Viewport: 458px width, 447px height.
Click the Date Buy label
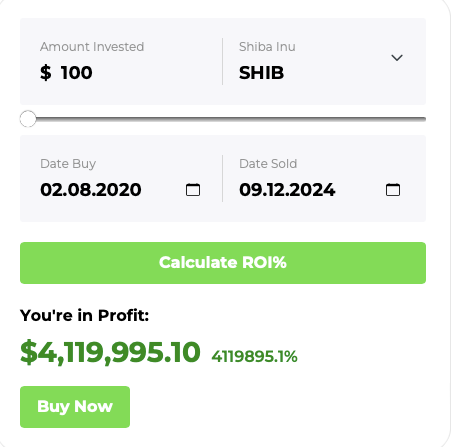pos(68,164)
